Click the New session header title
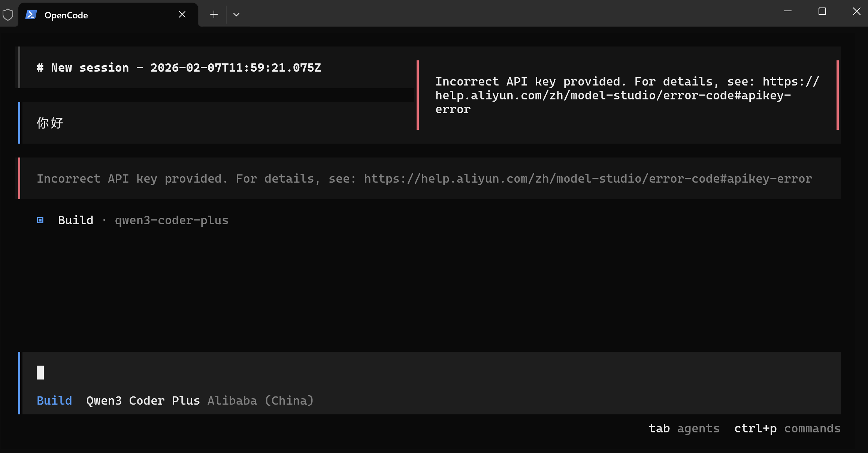The image size is (868, 453). tap(179, 68)
